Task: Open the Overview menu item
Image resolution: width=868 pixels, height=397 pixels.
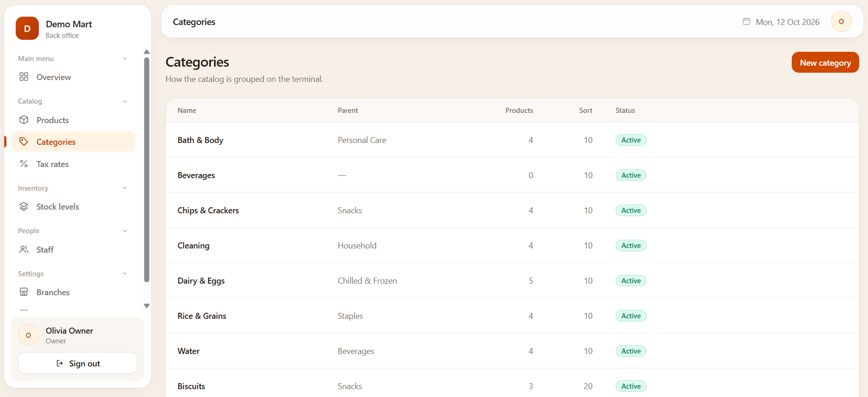Action: click(73, 77)
